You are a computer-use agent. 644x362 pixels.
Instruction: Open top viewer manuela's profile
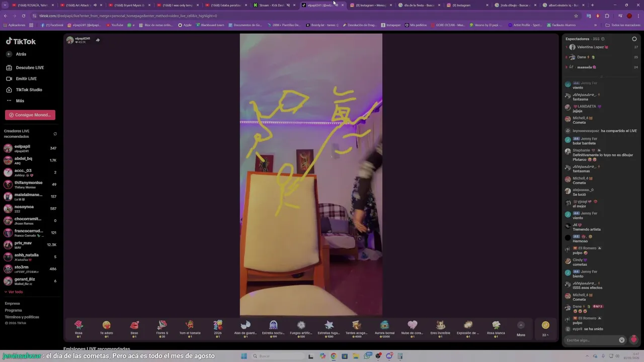tap(584, 67)
